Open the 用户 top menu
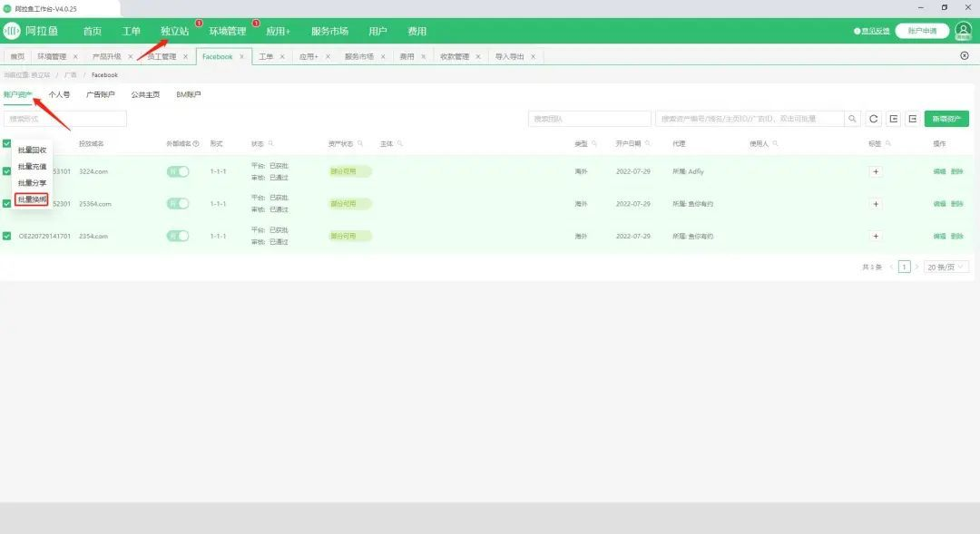The height and width of the screenshot is (534, 980). [377, 31]
